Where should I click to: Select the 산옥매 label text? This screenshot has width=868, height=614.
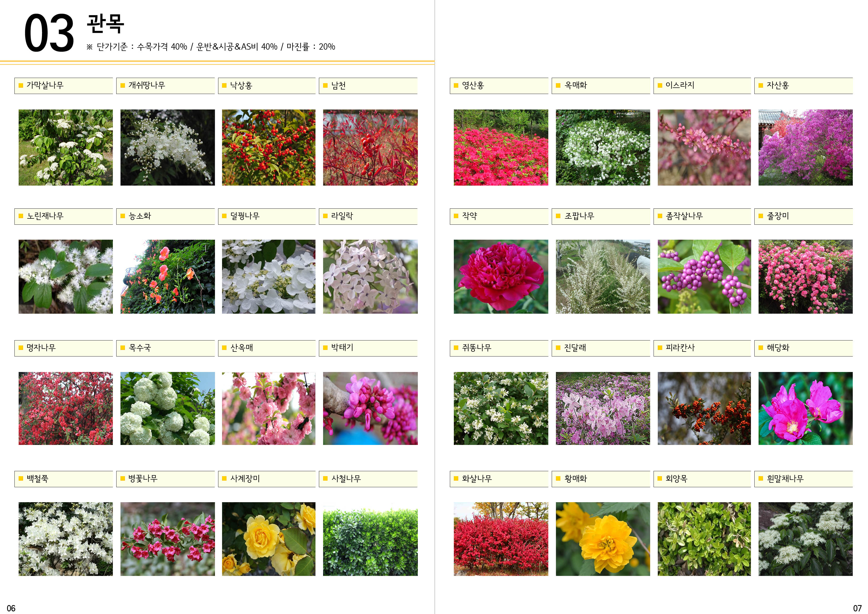241,348
